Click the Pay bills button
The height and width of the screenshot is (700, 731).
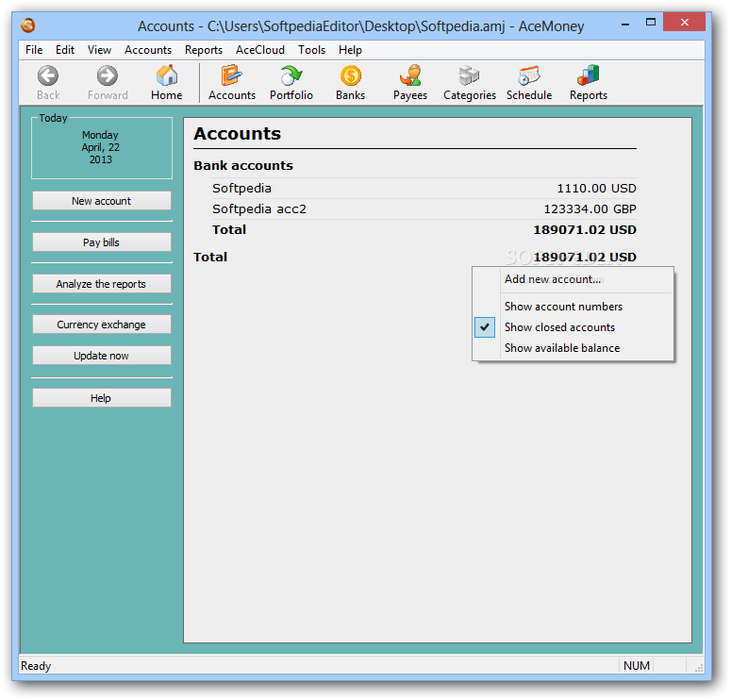[x=102, y=242]
